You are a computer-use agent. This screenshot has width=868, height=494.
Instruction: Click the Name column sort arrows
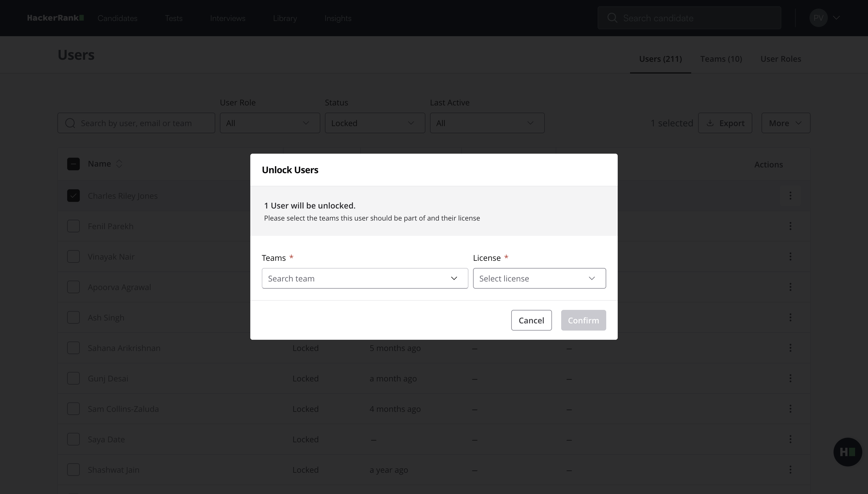pos(119,164)
